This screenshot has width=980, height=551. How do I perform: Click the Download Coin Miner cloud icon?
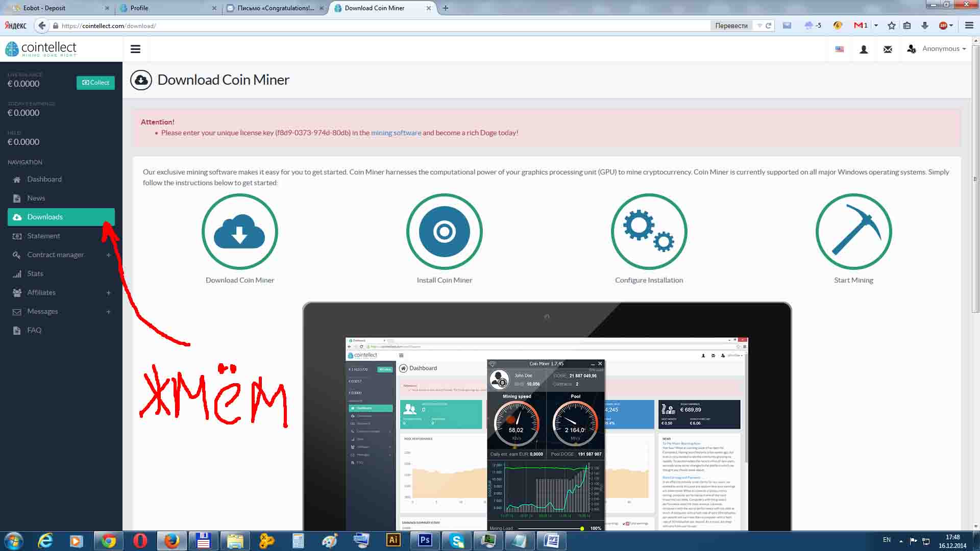[x=239, y=231]
